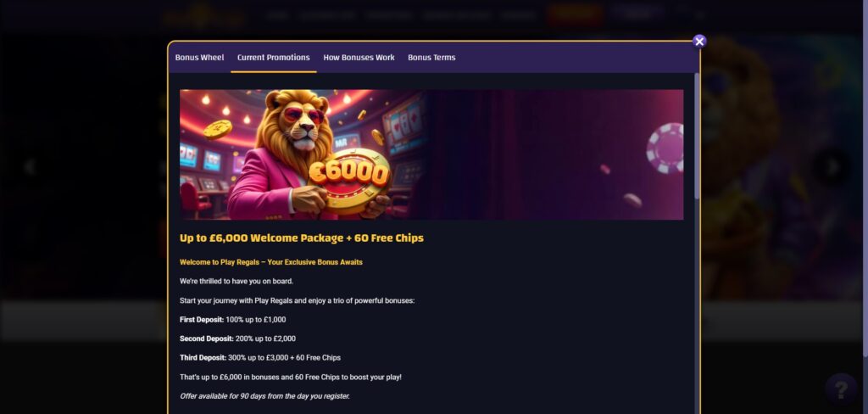Click the help question mark icon
Image resolution: width=868 pixels, height=414 pixels.
pyautogui.click(x=841, y=389)
